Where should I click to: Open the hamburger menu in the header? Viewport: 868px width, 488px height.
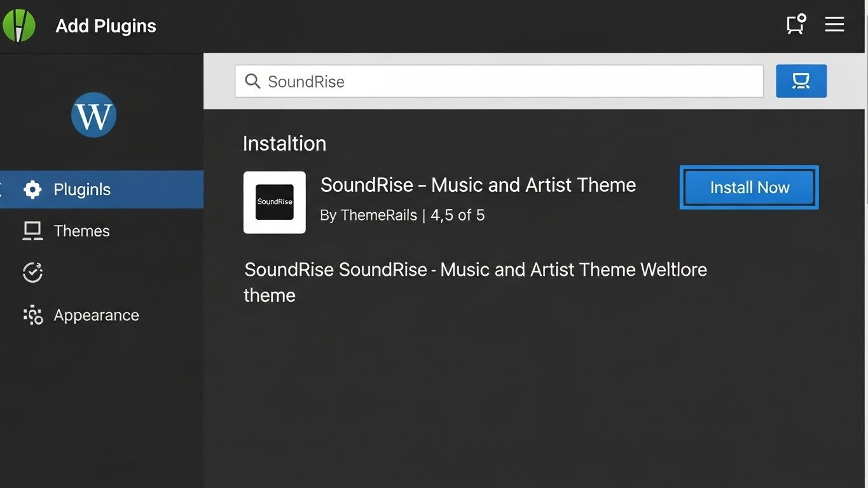[x=834, y=24]
